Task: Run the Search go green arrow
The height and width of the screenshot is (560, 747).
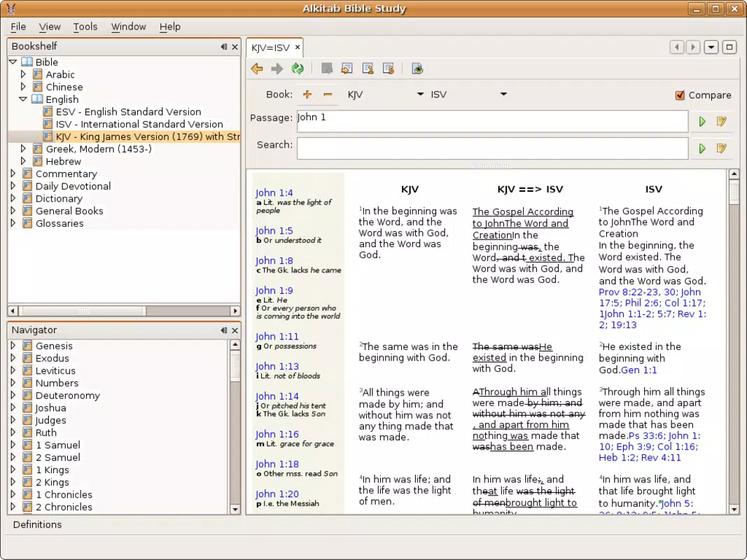Action: point(701,148)
